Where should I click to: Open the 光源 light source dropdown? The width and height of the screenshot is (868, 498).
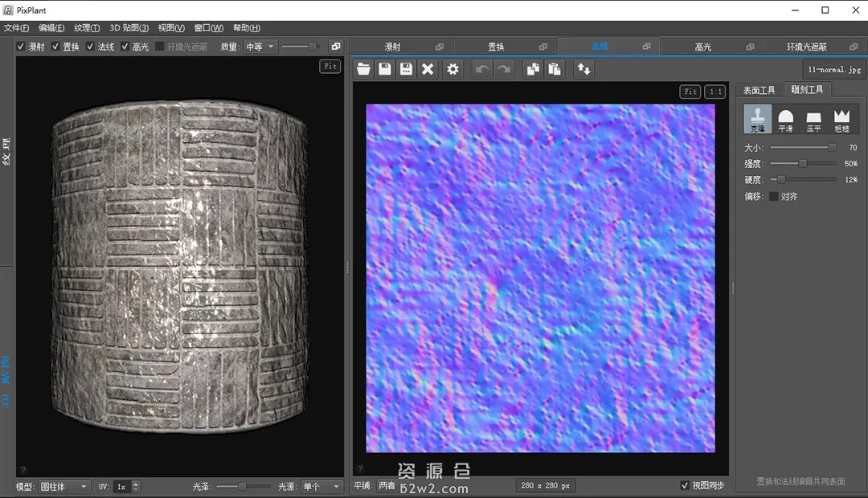coord(321,487)
